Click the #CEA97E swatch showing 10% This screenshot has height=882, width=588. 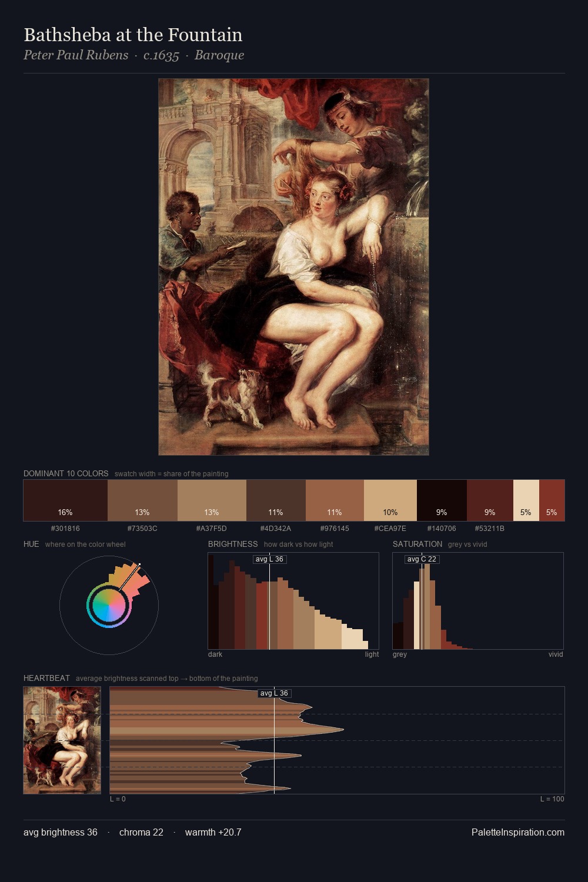[390, 500]
